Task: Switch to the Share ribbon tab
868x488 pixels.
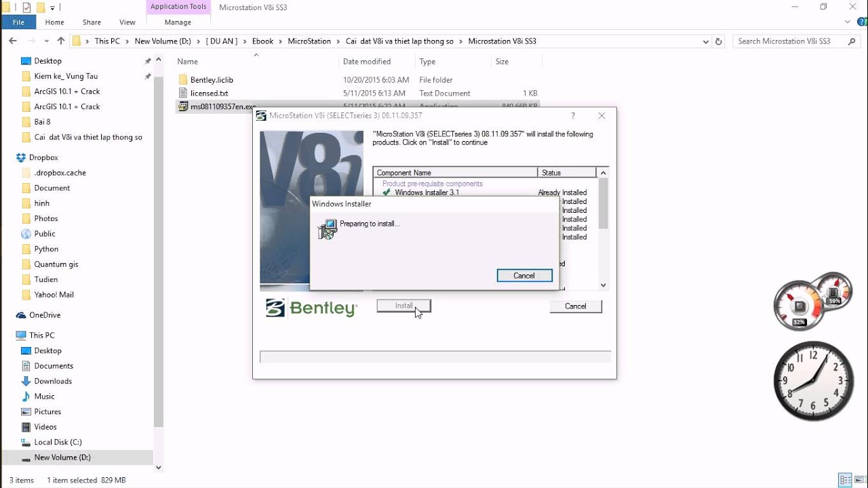Action: [x=92, y=22]
